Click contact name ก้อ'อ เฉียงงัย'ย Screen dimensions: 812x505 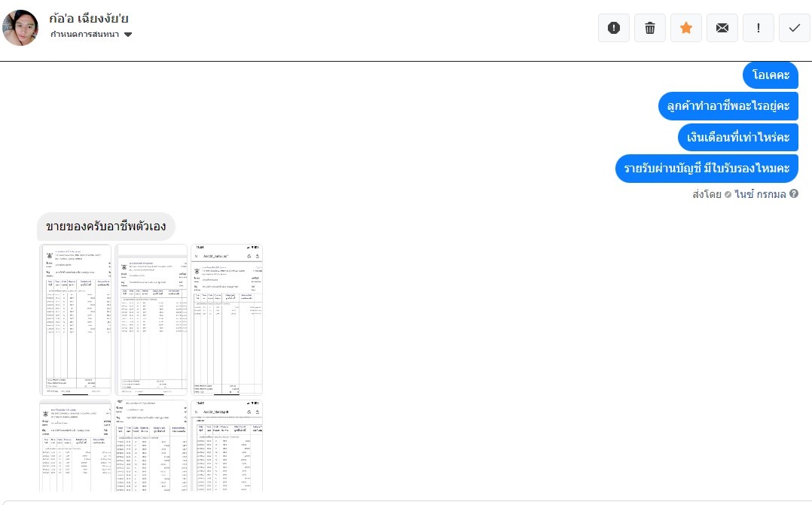point(89,18)
